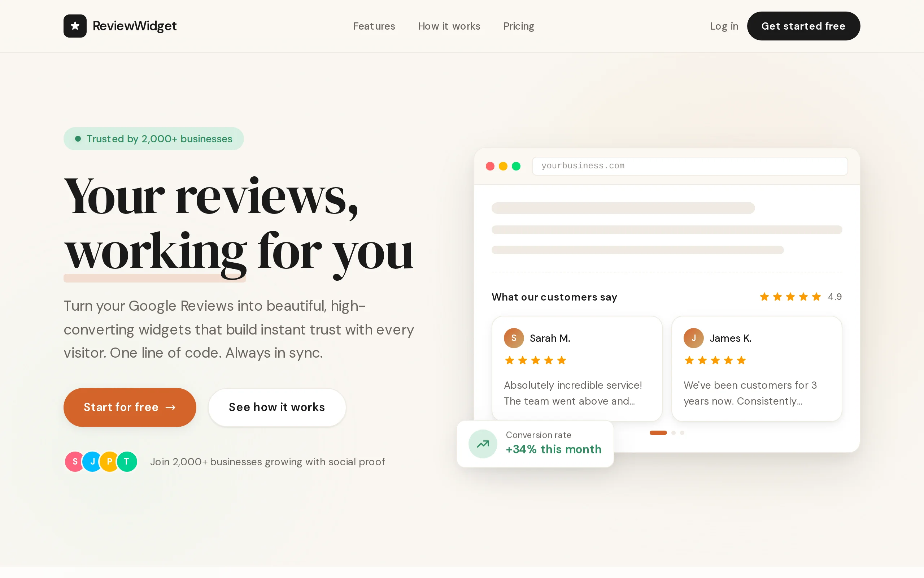The image size is (924, 578).
Task: Click Sarah M.'s S avatar
Action: coord(514,338)
